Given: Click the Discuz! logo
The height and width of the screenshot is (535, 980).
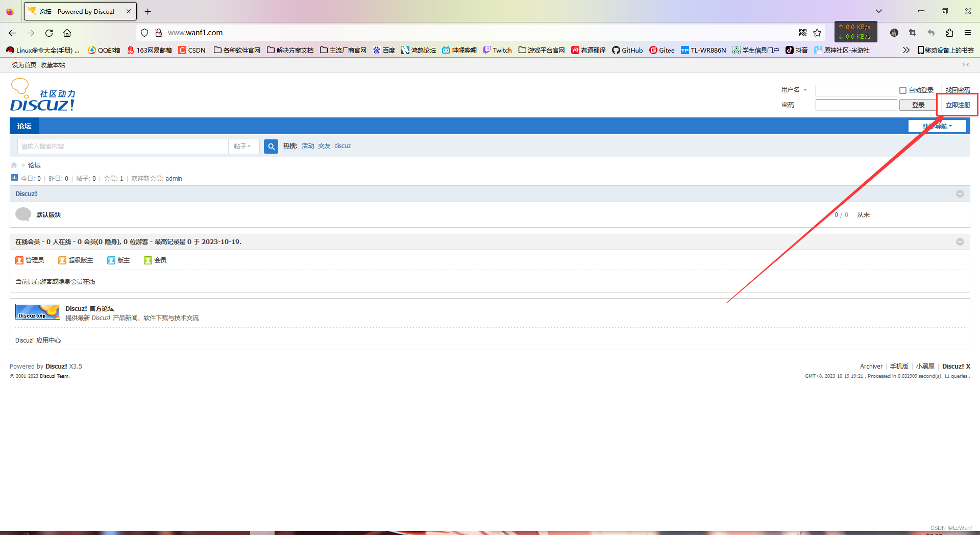Looking at the screenshot, I should pyautogui.click(x=43, y=95).
